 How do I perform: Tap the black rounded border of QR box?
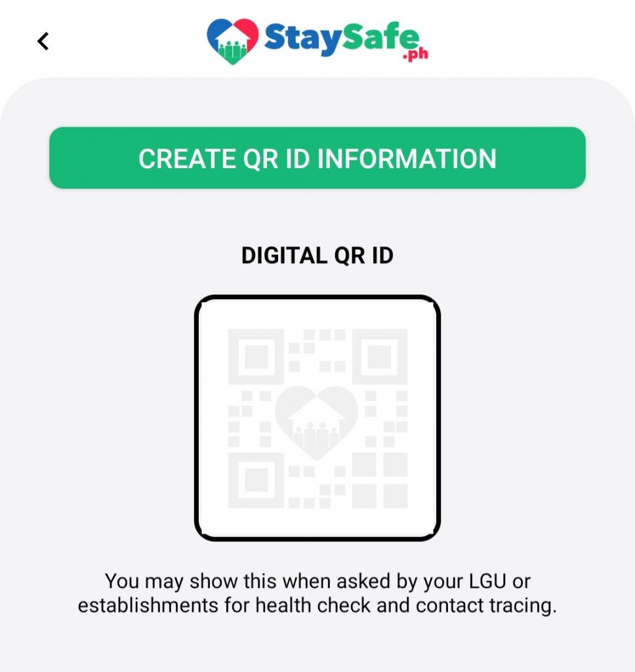317,297
